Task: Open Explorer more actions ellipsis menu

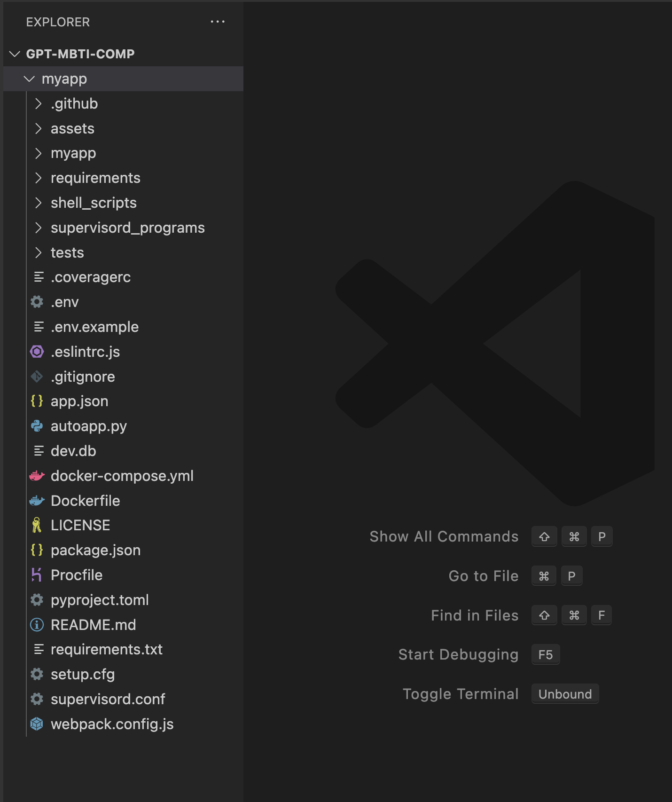Action: coord(218,22)
